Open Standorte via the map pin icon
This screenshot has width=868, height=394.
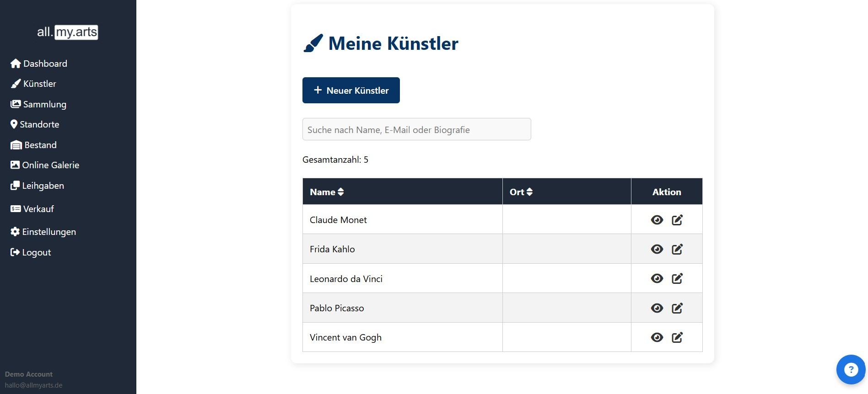pyautogui.click(x=14, y=124)
